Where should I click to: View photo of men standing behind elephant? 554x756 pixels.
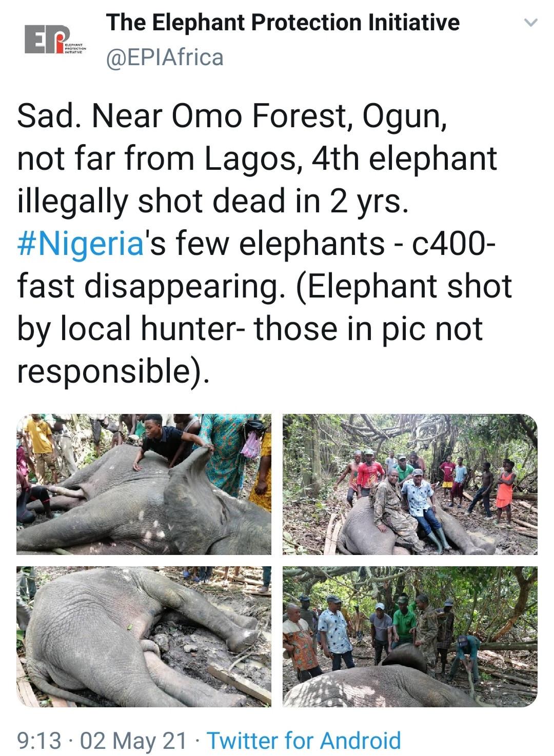(x=410, y=636)
